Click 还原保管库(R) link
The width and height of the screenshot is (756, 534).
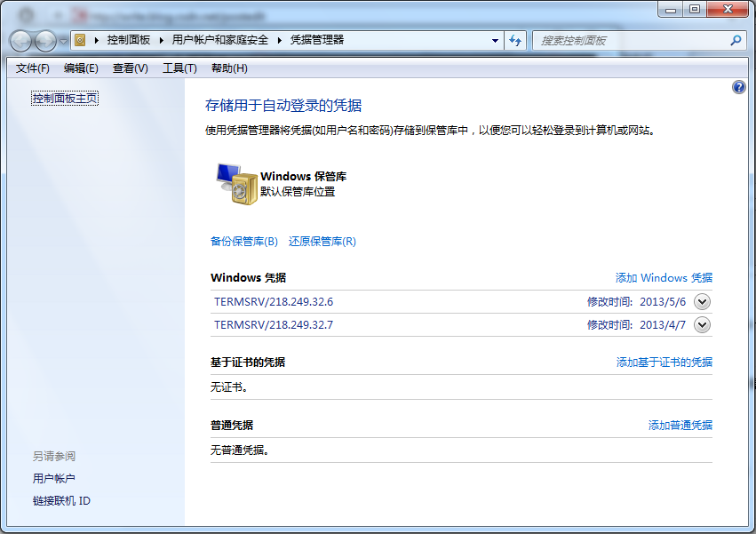(x=322, y=241)
